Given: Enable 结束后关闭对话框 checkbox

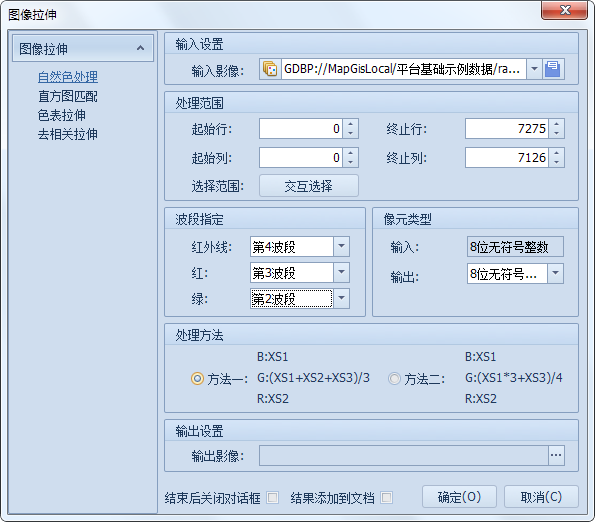Looking at the screenshot, I should [x=272, y=497].
